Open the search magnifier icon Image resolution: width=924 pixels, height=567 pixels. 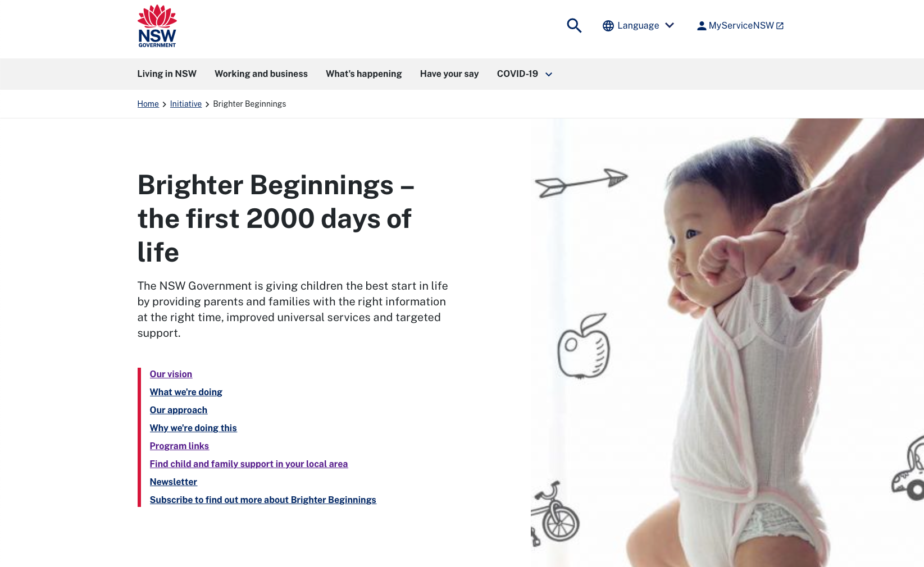tap(574, 26)
